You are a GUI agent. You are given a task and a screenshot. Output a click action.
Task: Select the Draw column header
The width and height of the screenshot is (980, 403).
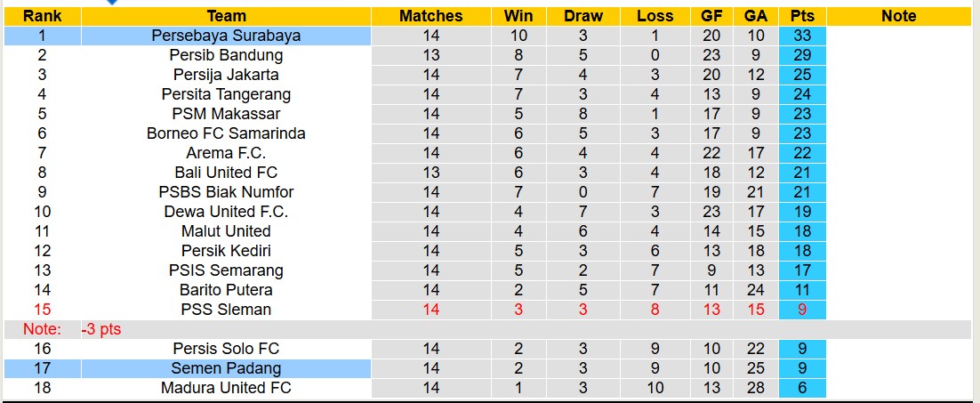pos(583,16)
